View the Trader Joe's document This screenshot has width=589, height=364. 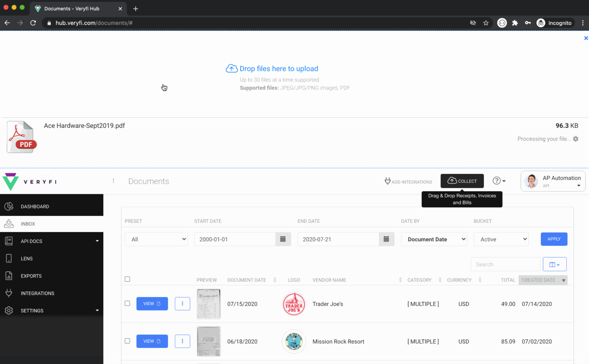[152, 304]
